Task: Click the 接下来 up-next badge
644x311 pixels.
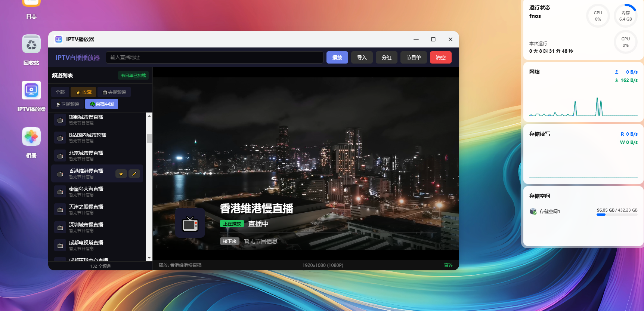Action: (230, 241)
